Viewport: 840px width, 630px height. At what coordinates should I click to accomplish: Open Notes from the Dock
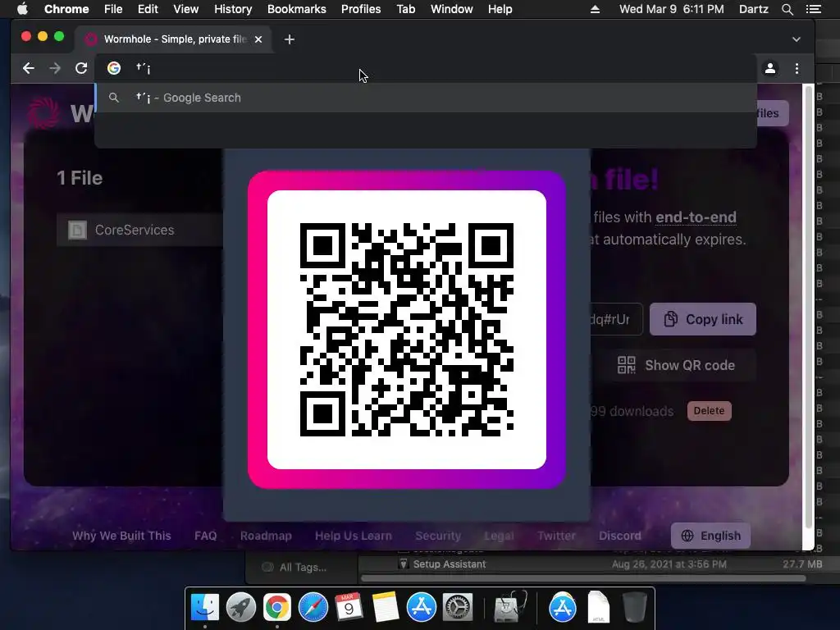385,608
